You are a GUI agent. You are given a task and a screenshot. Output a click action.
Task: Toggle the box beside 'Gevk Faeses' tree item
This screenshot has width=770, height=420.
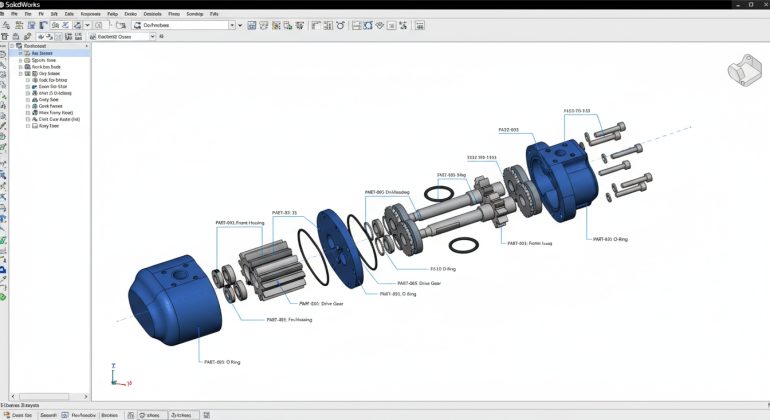28,106
